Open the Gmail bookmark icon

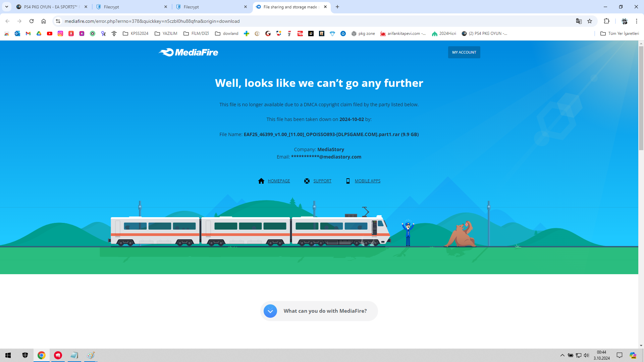tap(28, 34)
